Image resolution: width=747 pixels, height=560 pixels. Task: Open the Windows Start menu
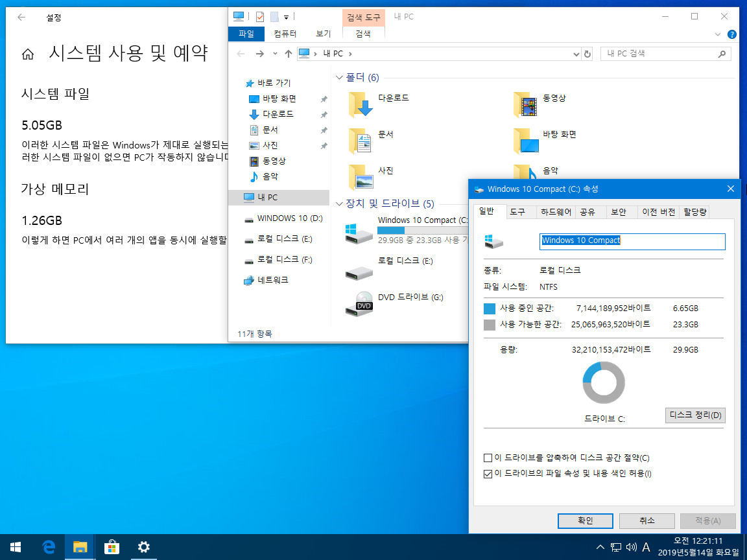tap(16, 547)
